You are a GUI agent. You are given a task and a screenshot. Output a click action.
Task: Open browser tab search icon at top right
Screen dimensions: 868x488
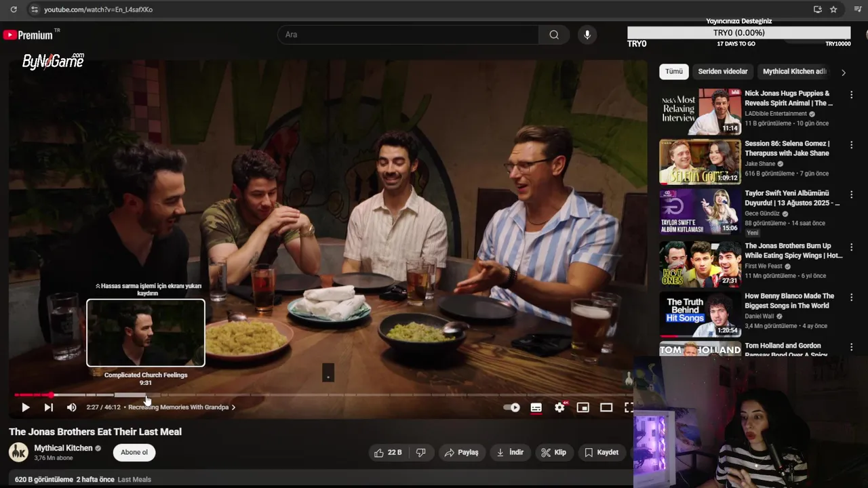(857, 9)
